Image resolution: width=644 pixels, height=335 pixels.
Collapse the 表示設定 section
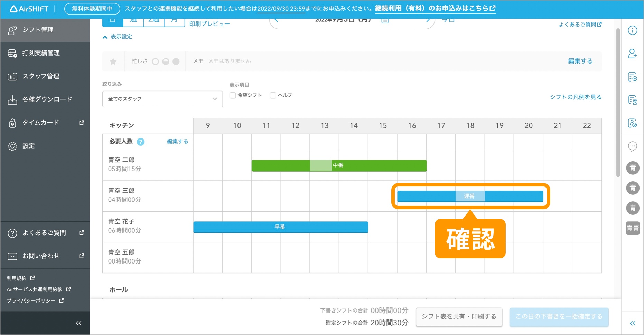118,37
